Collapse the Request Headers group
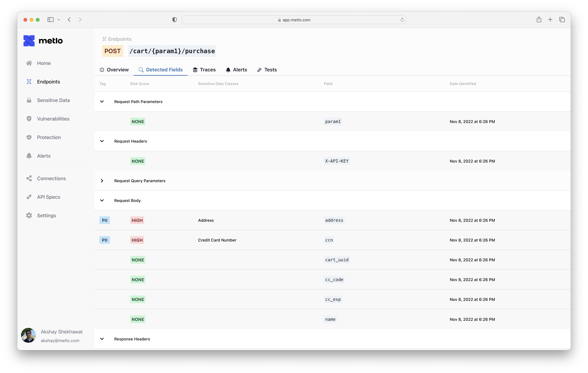 102,141
